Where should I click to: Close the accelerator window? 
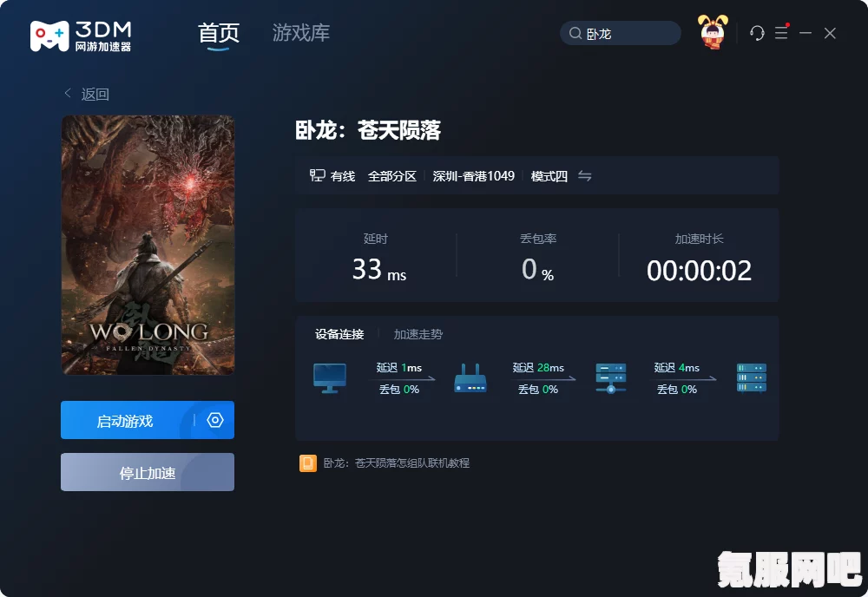830,33
